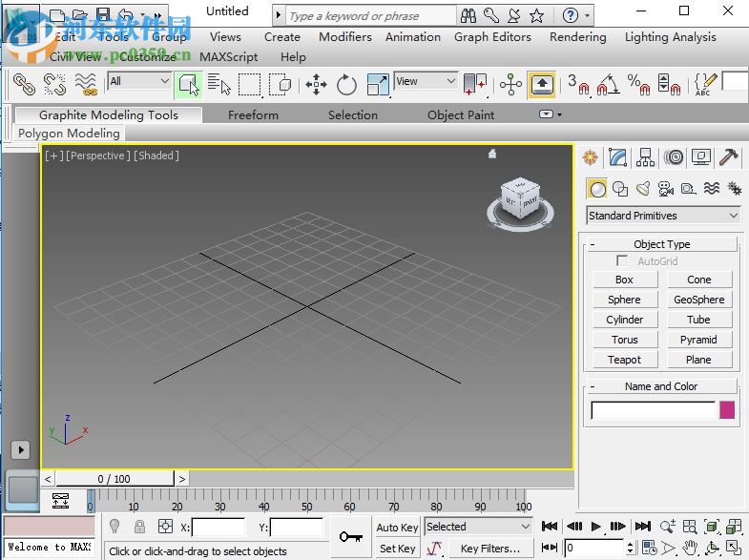Open Select by Name list
749x560 pixels.
[218, 85]
